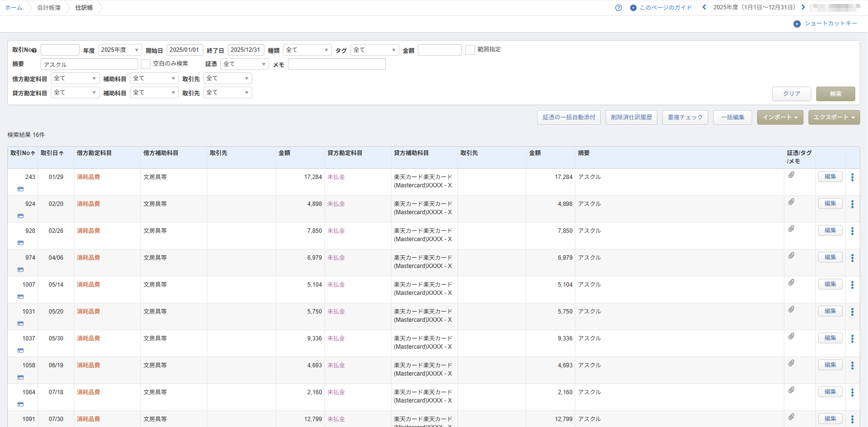Open ショートカットキー link
This screenshot has width=868, height=427.
pyautogui.click(x=825, y=23)
